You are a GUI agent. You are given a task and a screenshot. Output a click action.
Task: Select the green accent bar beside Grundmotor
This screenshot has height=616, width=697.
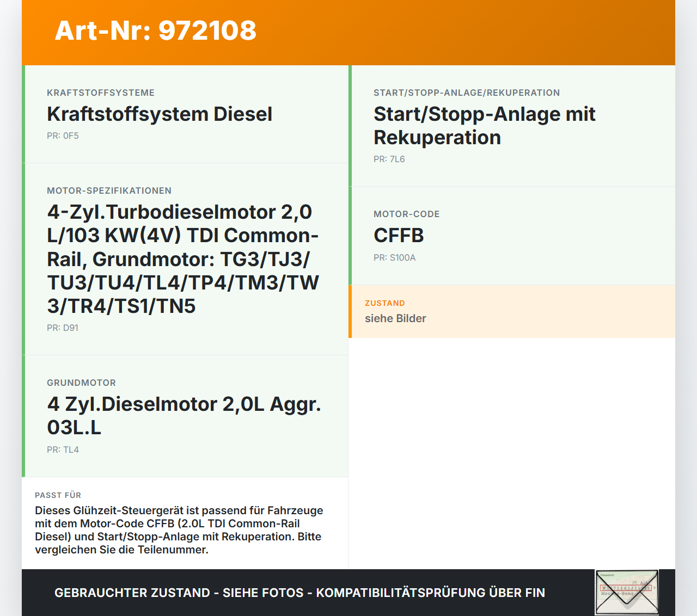click(x=23, y=415)
